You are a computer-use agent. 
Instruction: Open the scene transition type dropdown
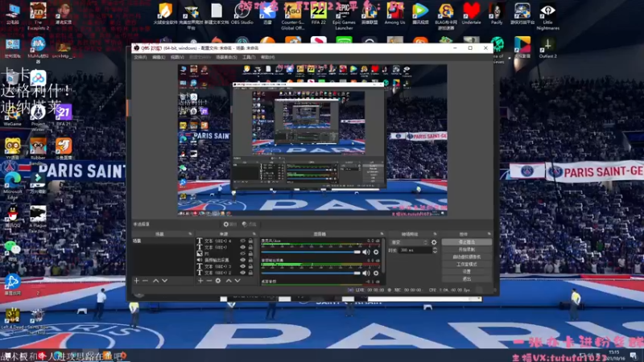[409, 242]
